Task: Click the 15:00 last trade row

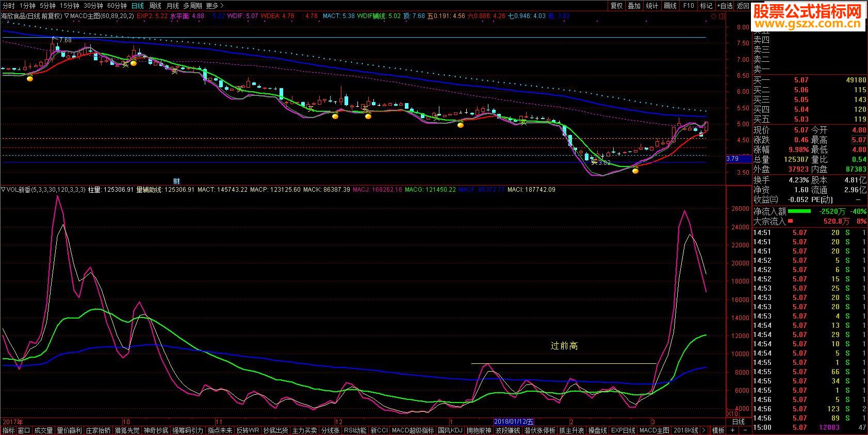Action: click(x=810, y=427)
